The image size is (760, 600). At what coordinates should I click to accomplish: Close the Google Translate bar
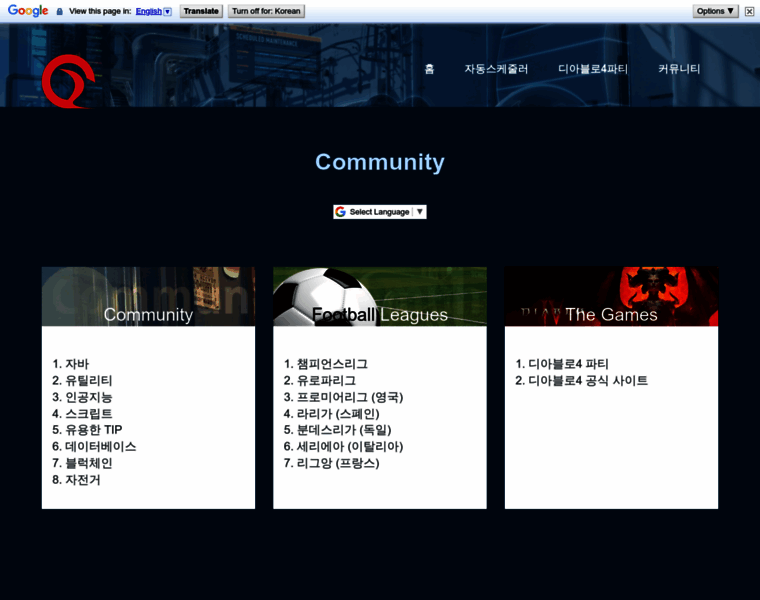(749, 11)
